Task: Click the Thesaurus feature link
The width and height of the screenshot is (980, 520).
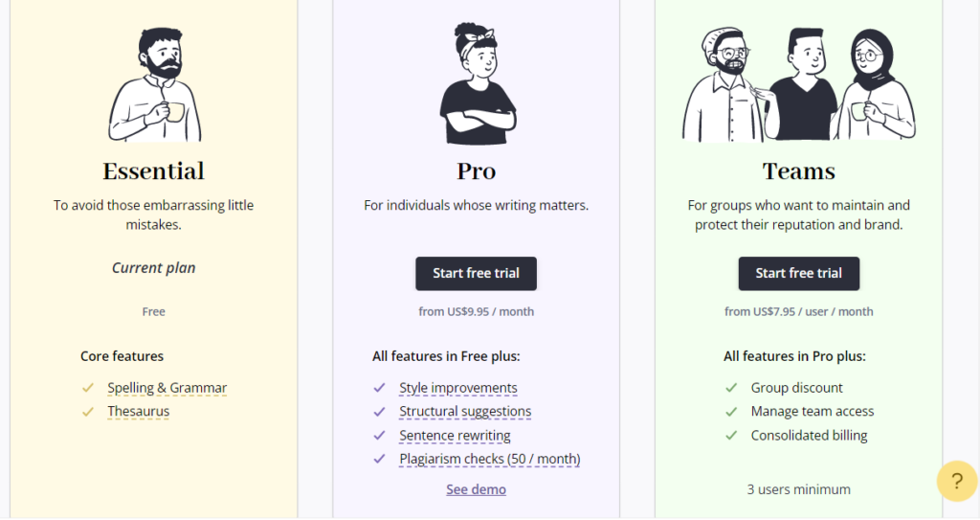Action: tap(138, 412)
